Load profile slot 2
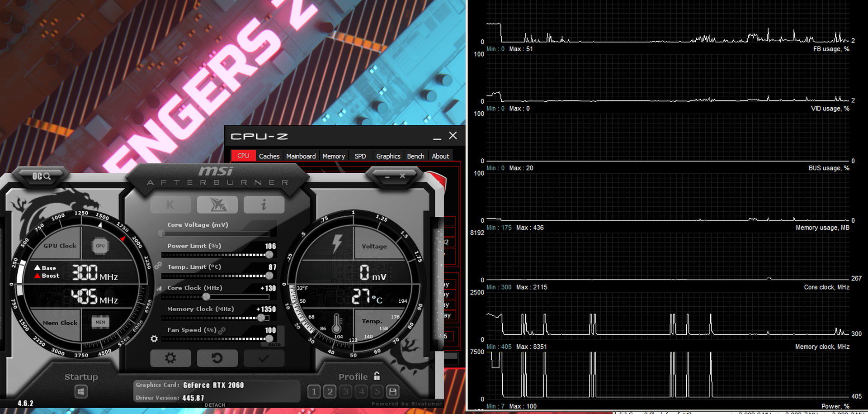 point(330,391)
